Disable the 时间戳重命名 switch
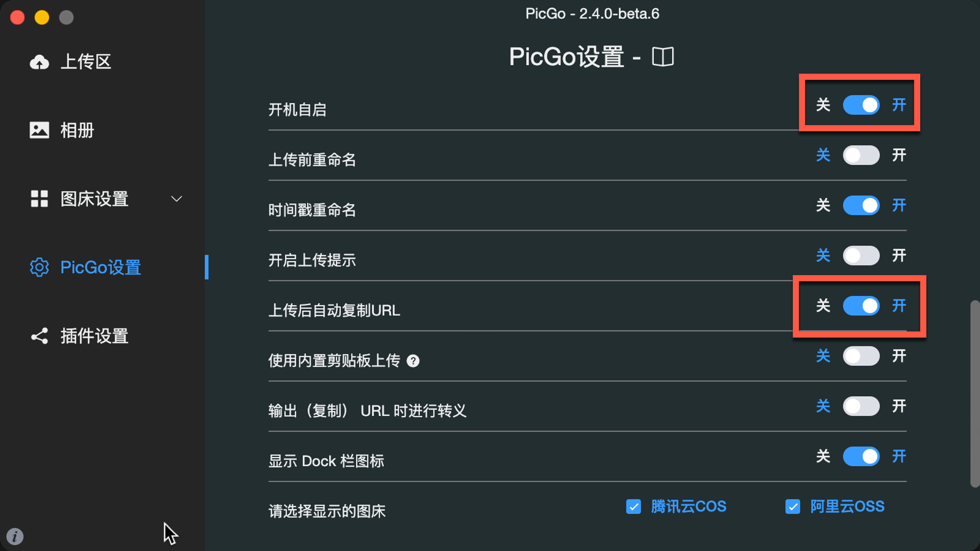Screen dimensions: 980x551 [861, 205]
